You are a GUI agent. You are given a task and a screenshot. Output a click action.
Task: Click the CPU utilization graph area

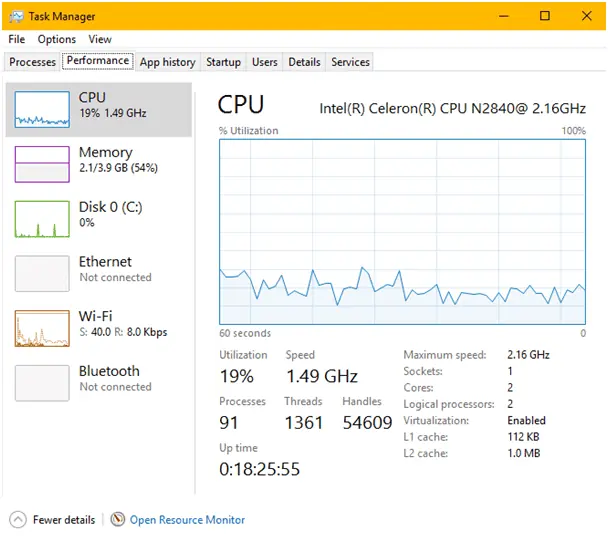click(402, 231)
